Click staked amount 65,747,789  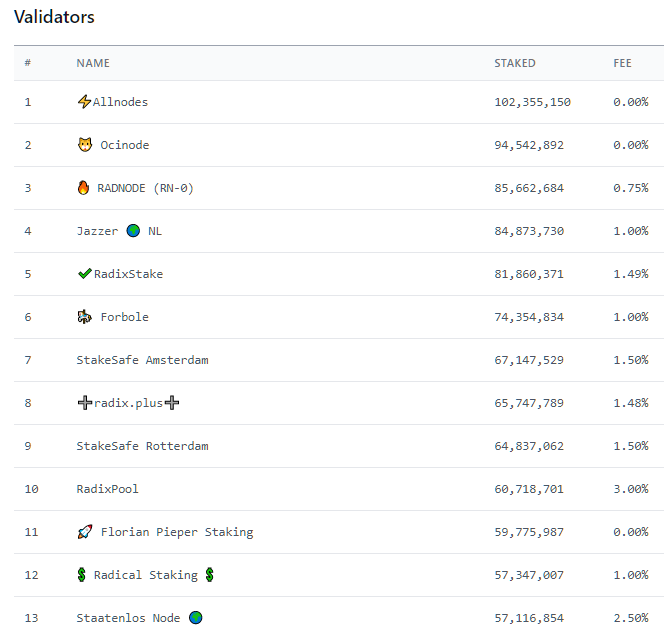pos(529,403)
